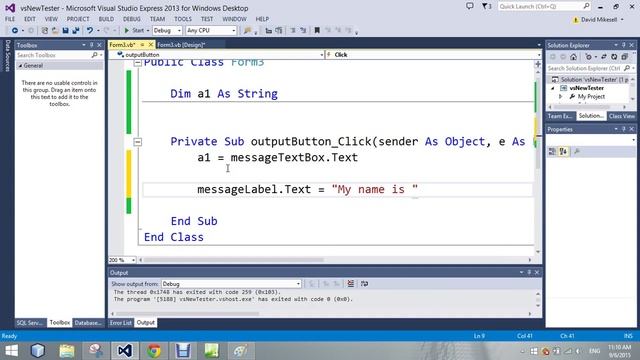The height and width of the screenshot is (360, 640).
Task: Expand the My Project tree node
Action: pos(560,97)
